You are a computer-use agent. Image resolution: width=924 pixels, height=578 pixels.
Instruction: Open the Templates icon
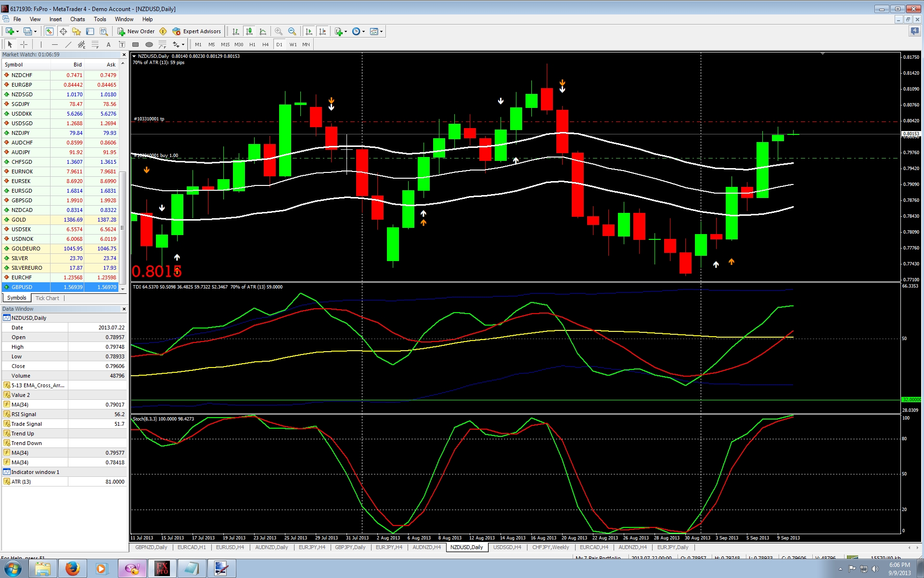[374, 31]
